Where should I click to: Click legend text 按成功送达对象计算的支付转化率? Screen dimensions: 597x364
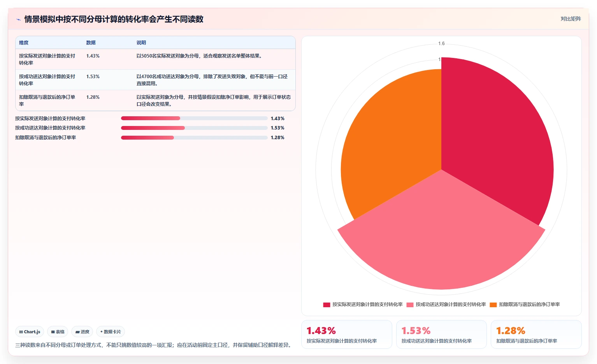(451, 304)
